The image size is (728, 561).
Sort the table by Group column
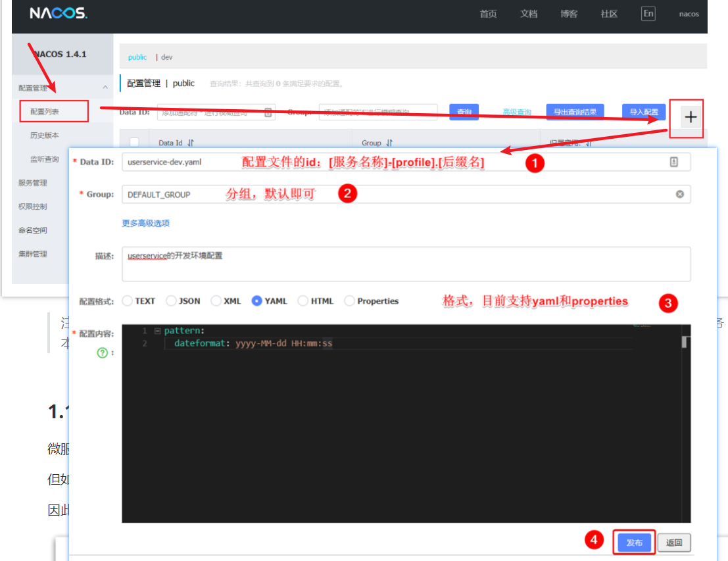point(389,143)
